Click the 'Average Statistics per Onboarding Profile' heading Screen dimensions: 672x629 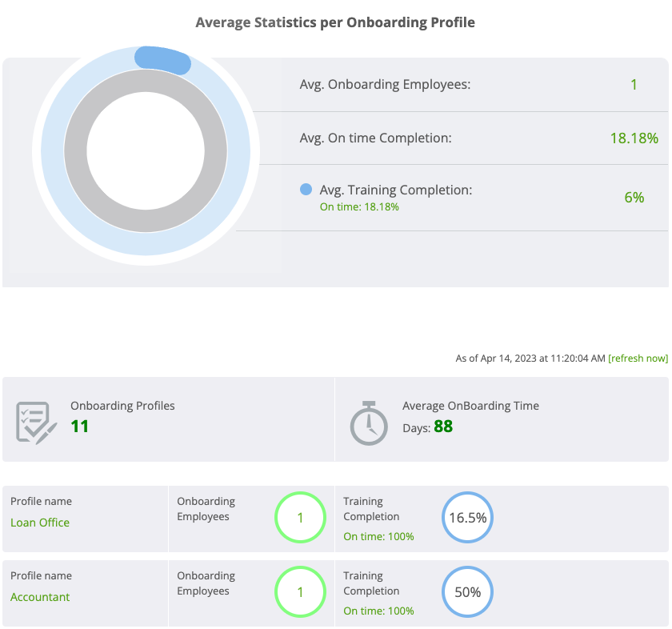pos(335,22)
